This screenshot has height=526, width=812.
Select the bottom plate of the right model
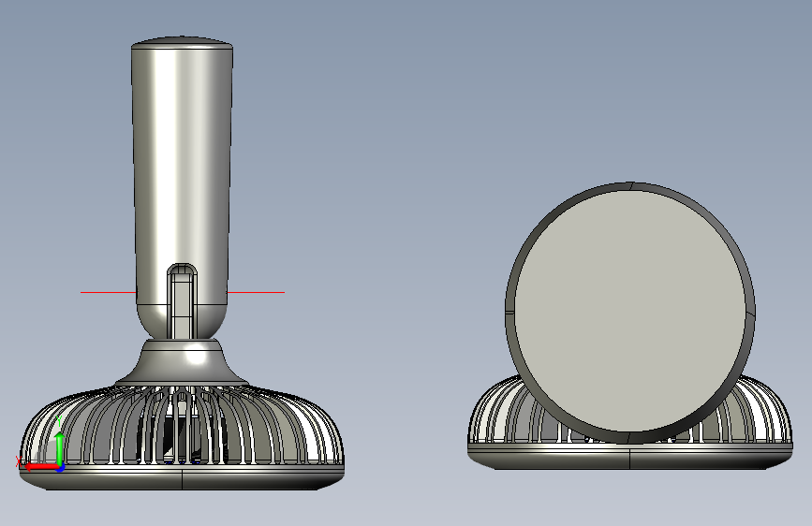(630, 457)
